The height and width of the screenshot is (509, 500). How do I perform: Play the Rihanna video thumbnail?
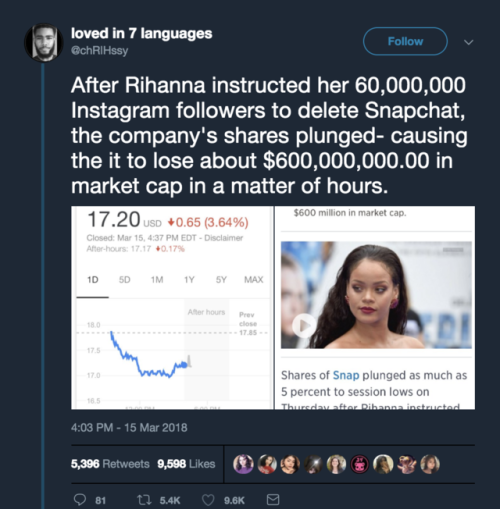[304, 326]
